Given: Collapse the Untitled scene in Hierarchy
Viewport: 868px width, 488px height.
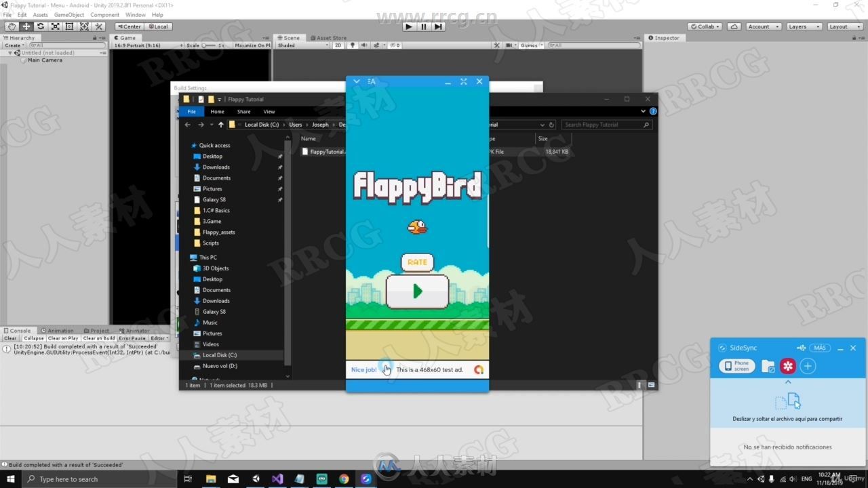Looking at the screenshot, I should click(10, 53).
